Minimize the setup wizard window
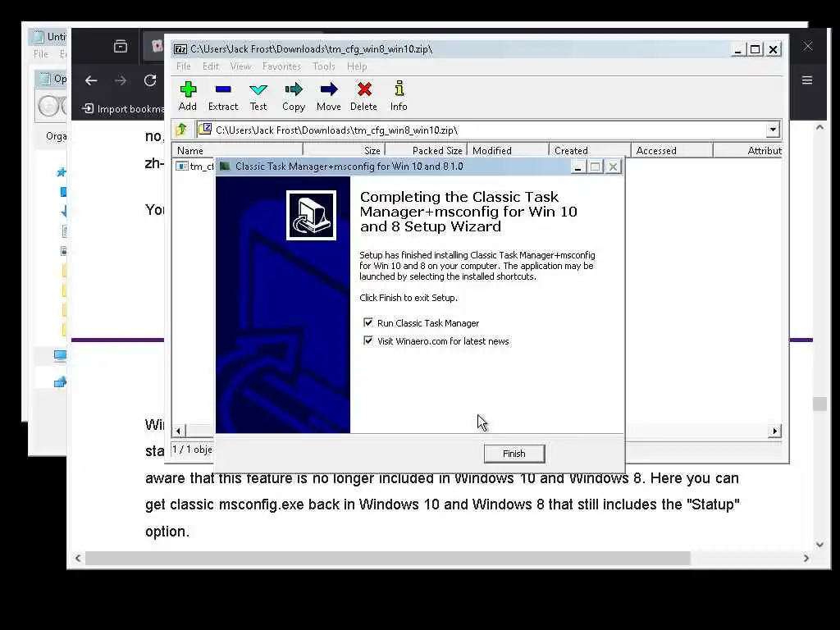Screen dimensions: 840x630 click(577, 167)
